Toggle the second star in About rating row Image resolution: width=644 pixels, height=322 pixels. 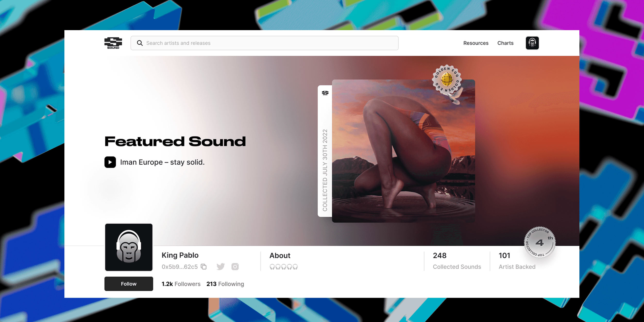click(x=278, y=268)
